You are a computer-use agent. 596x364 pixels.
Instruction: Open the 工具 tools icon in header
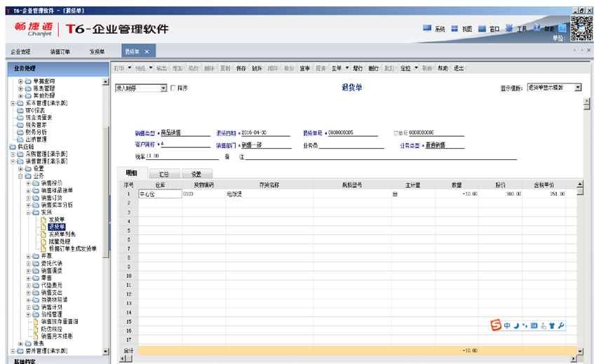[509, 28]
